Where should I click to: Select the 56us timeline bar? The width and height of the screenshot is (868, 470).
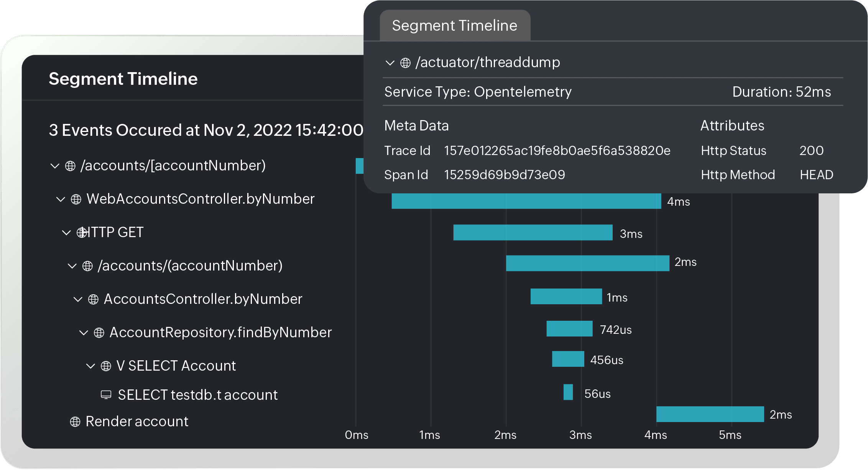pos(567,393)
